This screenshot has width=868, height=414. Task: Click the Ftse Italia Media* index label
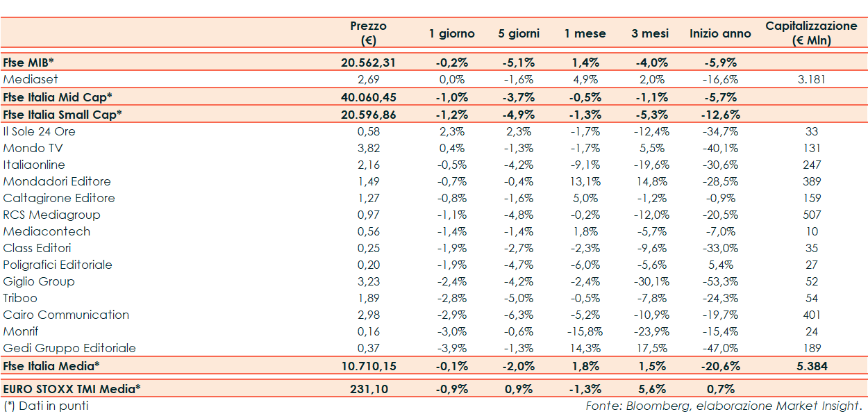tap(51, 365)
